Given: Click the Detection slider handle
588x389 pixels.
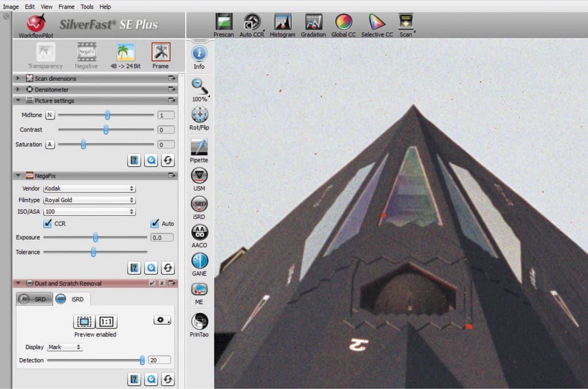Looking at the screenshot, I should pyautogui.click(x=142, y=360).
